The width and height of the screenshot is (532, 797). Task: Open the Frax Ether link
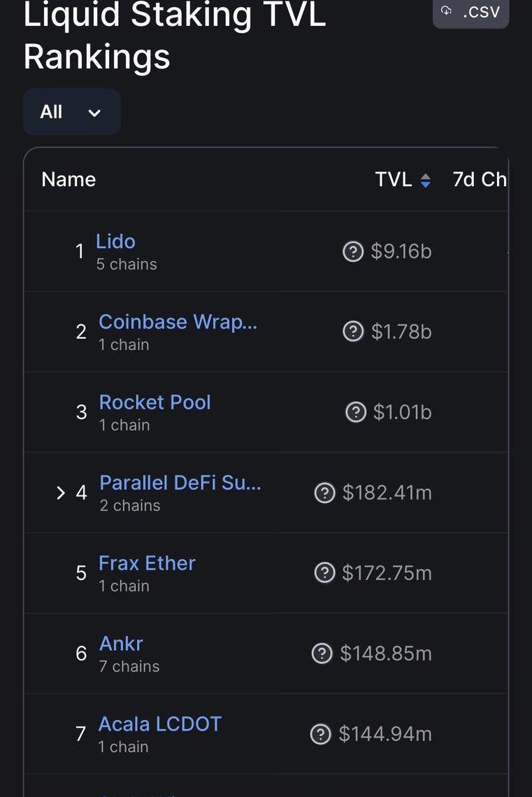pyautogui.click(x=147, y=563)
